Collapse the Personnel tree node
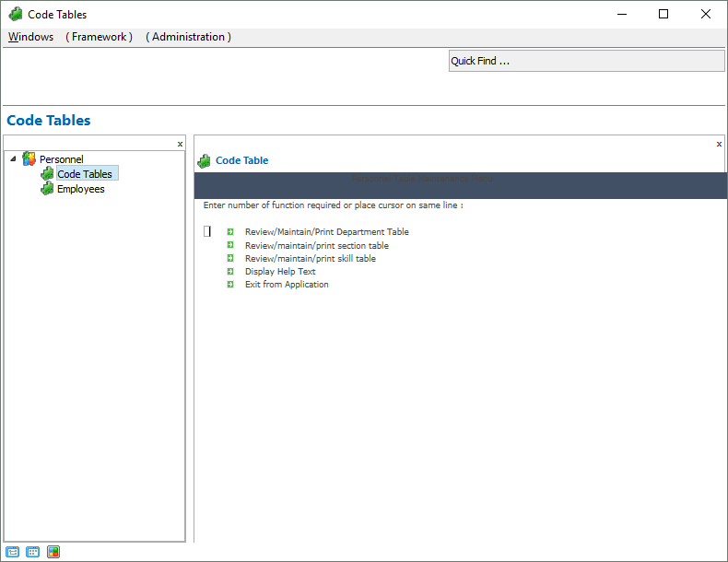 pos(13,159)
